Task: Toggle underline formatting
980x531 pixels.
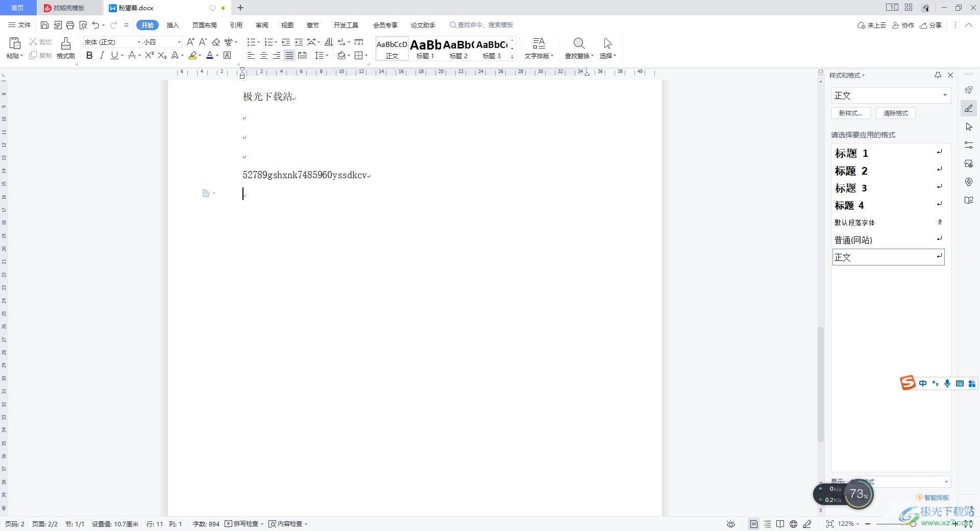Action: tap(114, 55)
